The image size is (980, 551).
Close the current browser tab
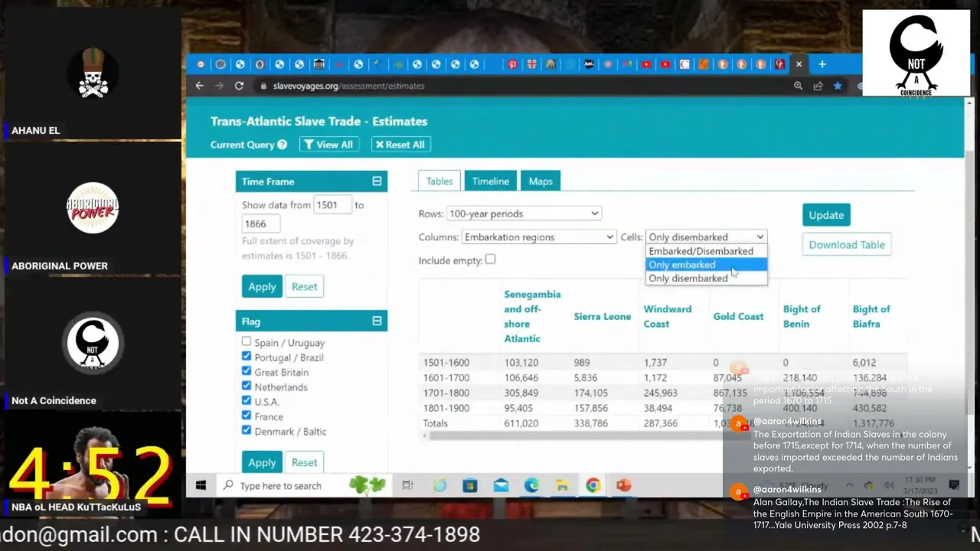click(799, 64)
